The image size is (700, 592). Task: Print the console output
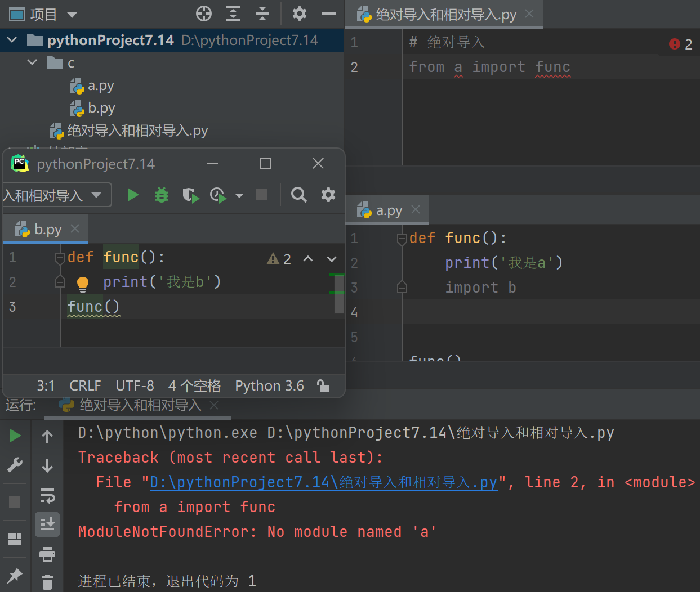47,554
